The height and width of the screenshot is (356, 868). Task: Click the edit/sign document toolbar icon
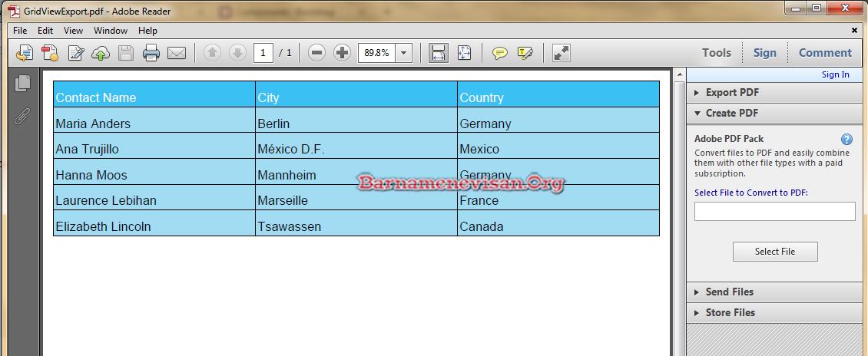coord(75,53)
